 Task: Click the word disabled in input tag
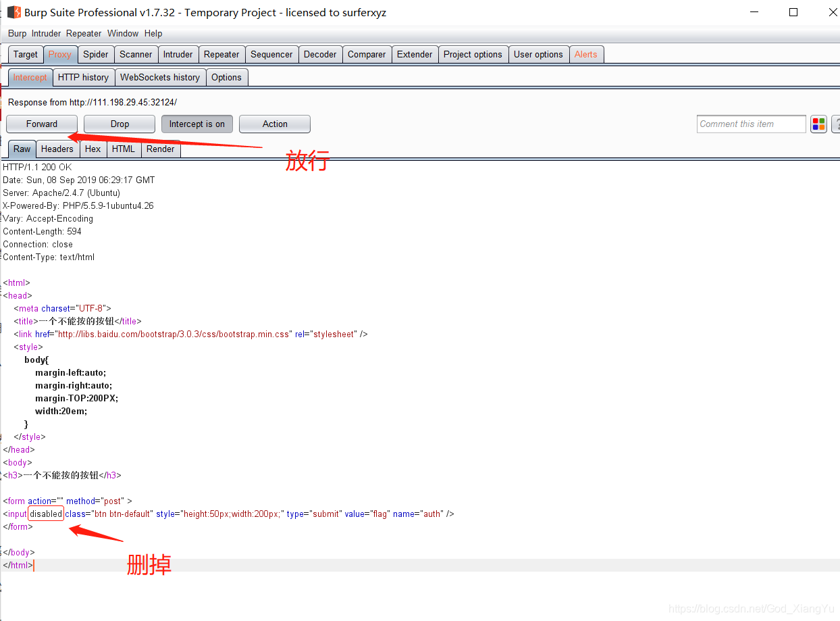pyautogui.click(x=46, y=514)
